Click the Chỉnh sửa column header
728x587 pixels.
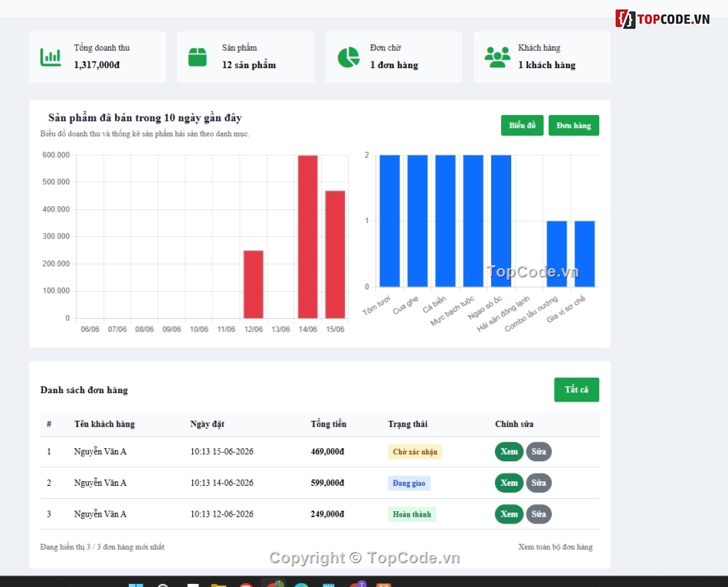(514, 424)
